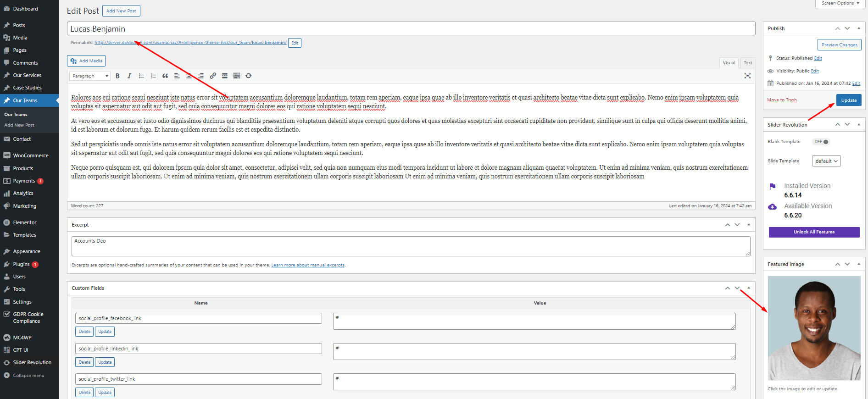The image size is (868, 399).
Task: Edit the permalink slug
Action: coord(295,43)
